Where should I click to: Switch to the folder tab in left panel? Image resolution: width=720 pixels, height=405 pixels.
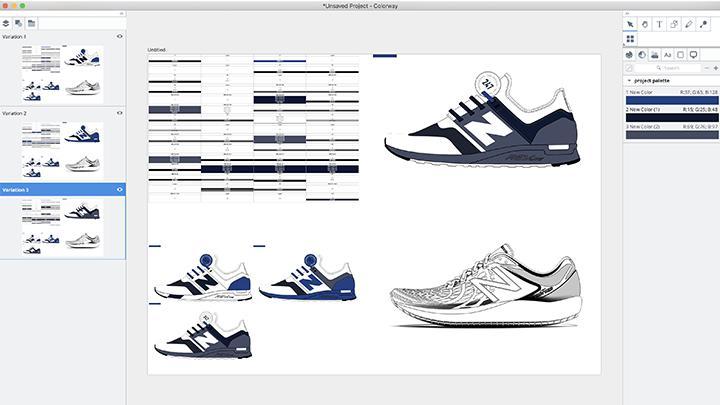pyautogui.click(x=32, y=22)
